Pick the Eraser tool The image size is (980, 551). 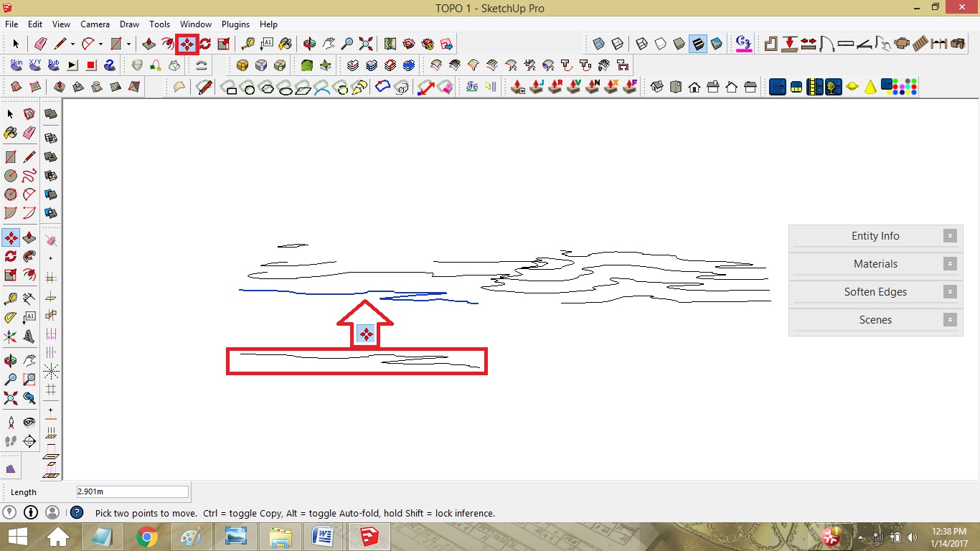[x=41, y=44]
